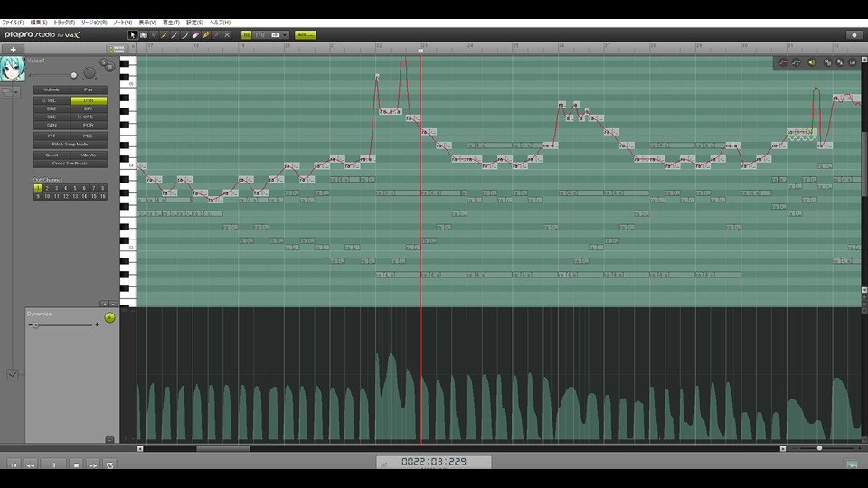
Task: Select the CLE parameter
Action: click(52, 117)
